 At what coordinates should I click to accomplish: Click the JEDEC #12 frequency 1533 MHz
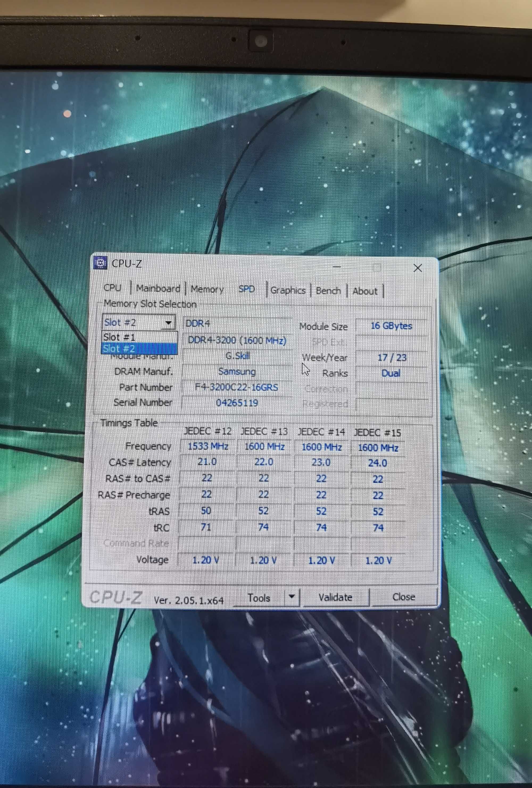[207, 446]
